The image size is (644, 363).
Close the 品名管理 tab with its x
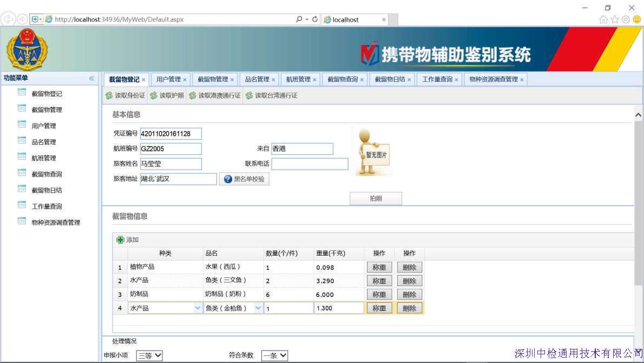pyautogui.click(x=273, y=80)
